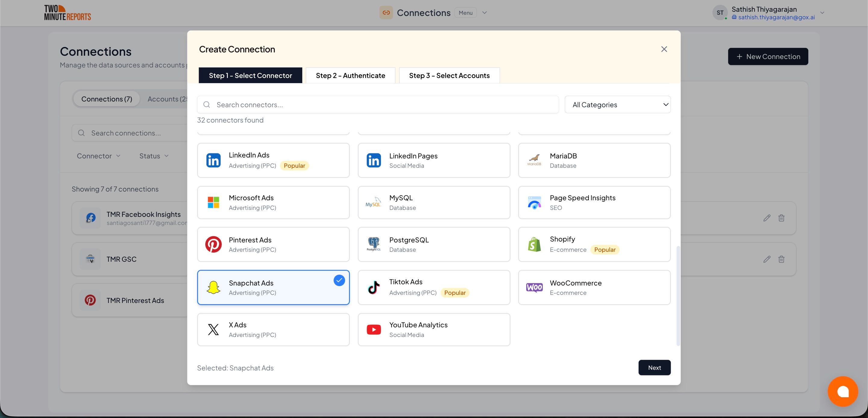Expand the Status filter dropdown

(x=154, y=156)
